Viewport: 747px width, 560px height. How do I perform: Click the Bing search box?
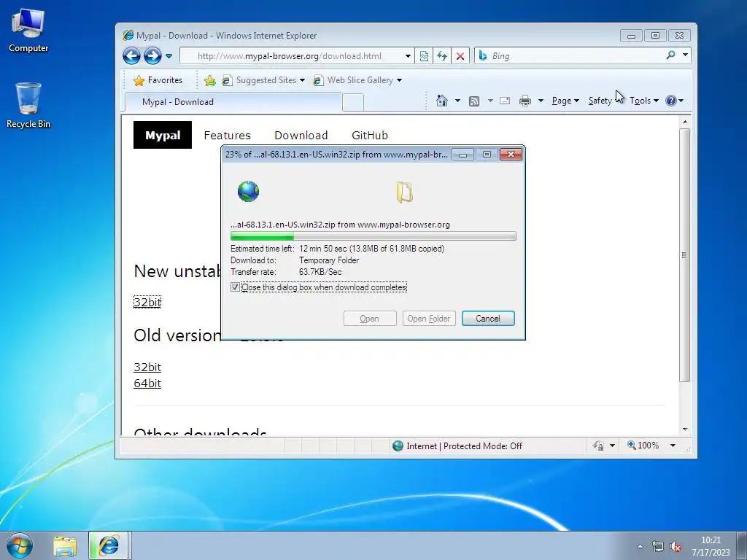569,56
